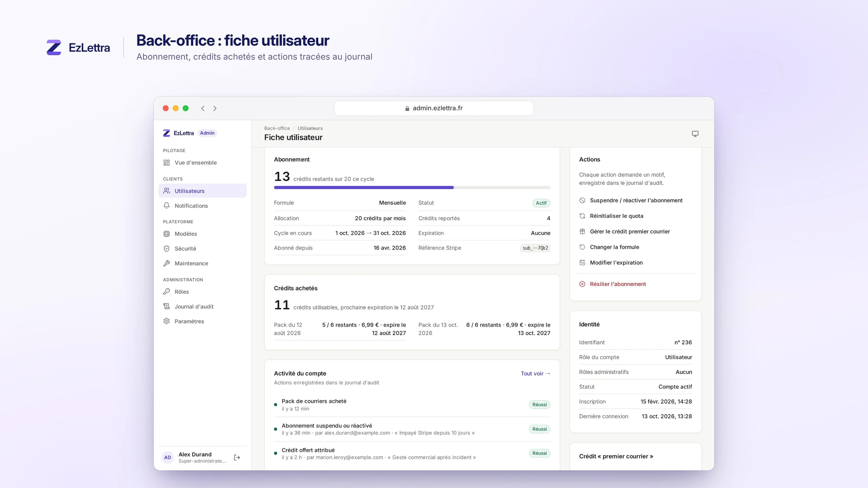Screen dimensions: 868x488
Task: Click the Sécurité shield icon
Action: point(166,248)
